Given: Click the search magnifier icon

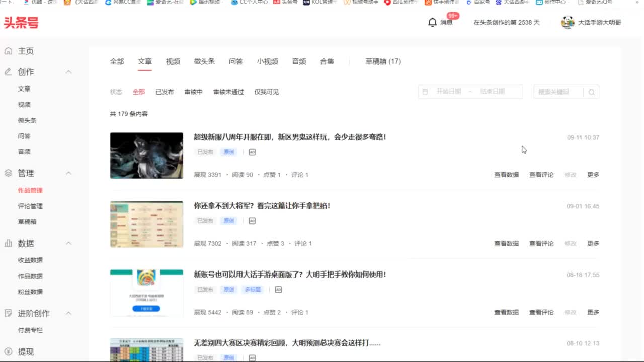Looking at the screenshot, I should [591, 92].
